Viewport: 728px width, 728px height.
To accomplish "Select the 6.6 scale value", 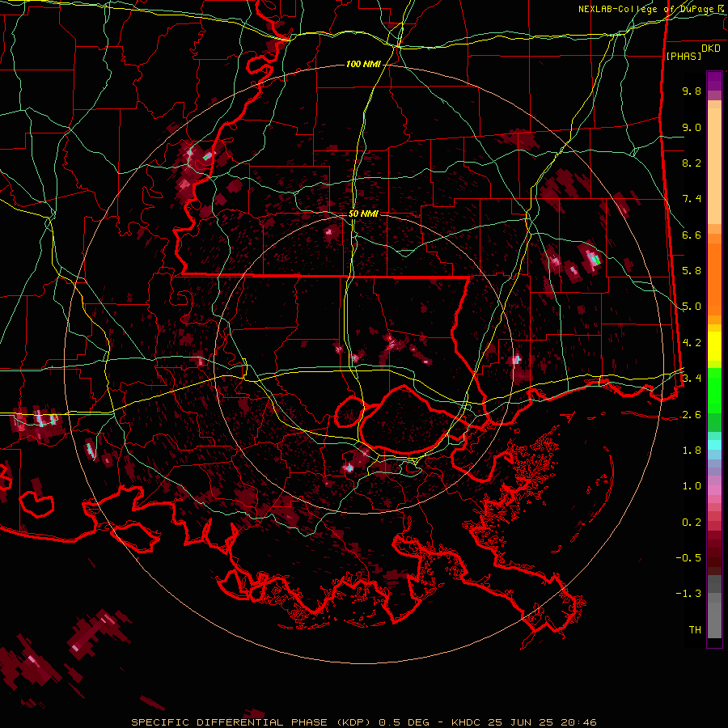I will click(x=692, y=235).
